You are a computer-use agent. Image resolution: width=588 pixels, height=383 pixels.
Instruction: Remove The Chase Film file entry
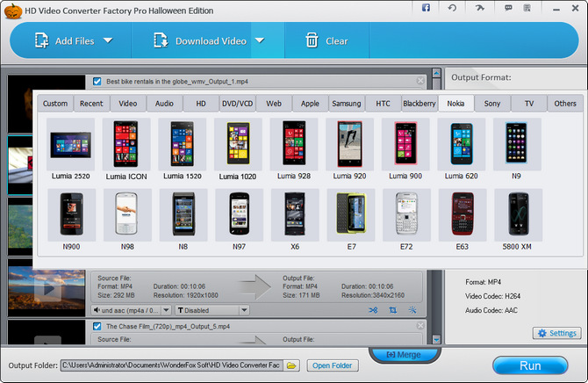(x=420, y=326)
